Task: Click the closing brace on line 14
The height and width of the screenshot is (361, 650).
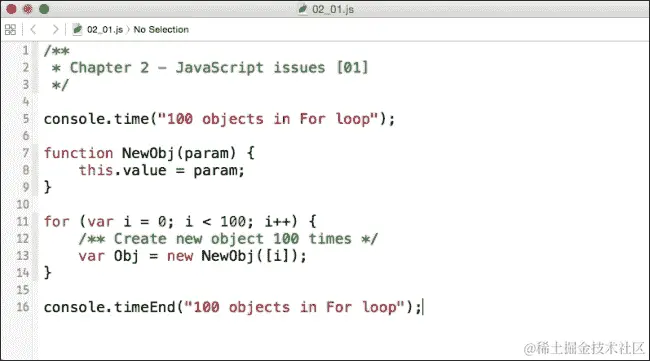Action: [48, 273]
